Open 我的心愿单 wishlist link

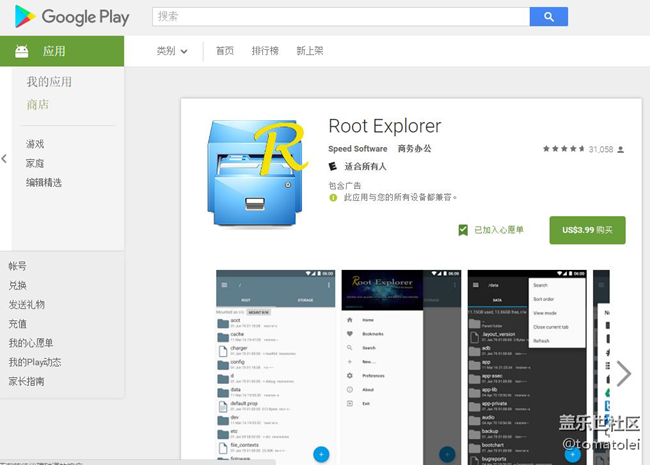click(x=31, y=343)
